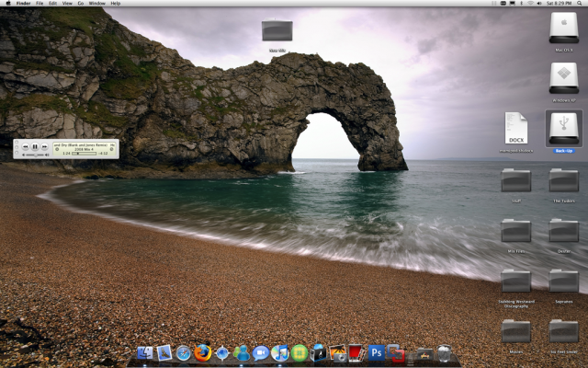Click the display icon in menu bar
The height and width of the screenshot is (368, 588).
(513, 3)
